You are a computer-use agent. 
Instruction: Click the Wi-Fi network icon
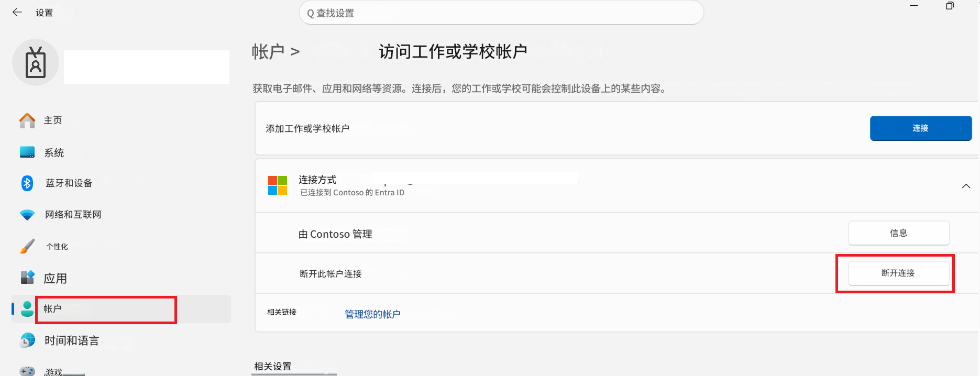(27, 215)
